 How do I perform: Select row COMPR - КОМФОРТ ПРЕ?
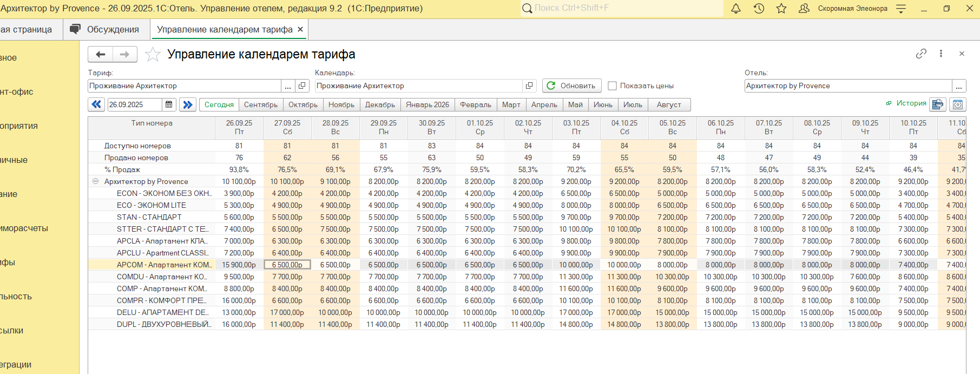click(161, 300)
